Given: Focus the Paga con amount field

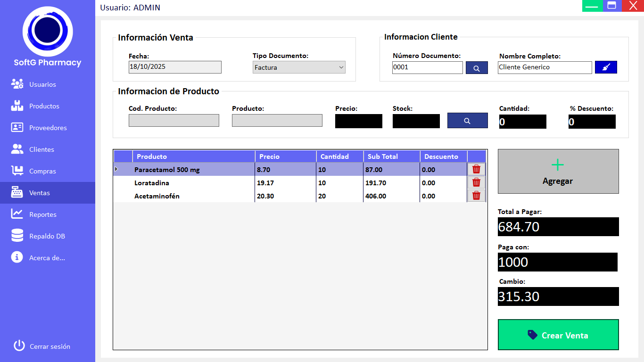Looking at the screenshot, I should 557,262.
